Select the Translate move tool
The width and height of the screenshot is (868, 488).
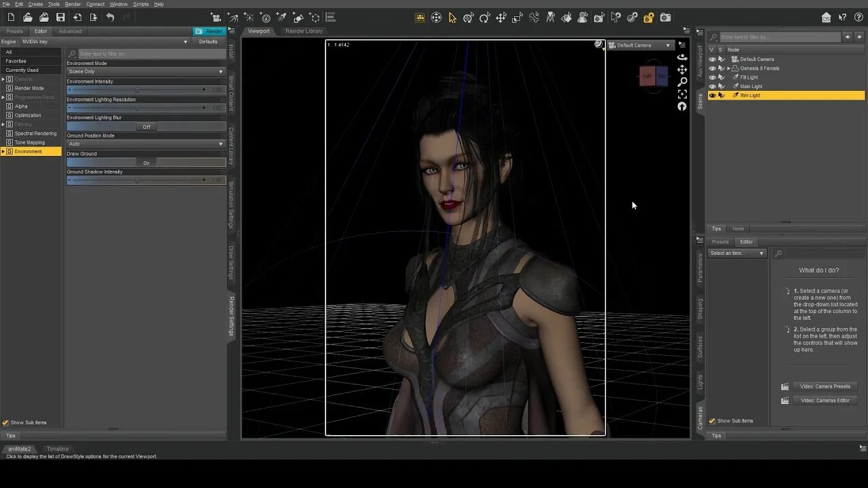pos(501,18)
